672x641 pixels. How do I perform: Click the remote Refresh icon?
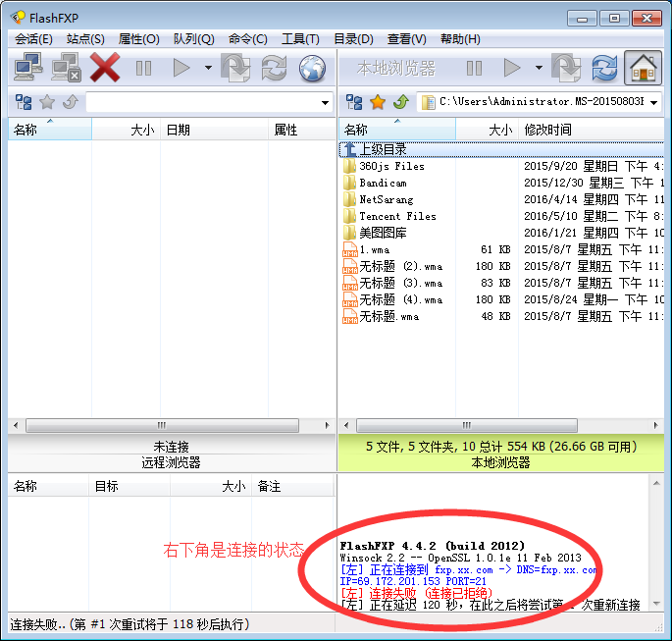click(x=274, y=68)
